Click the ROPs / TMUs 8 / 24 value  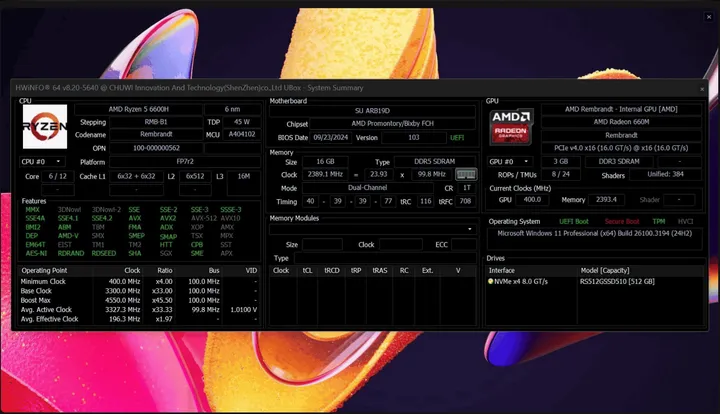click(x=561, y=174)
